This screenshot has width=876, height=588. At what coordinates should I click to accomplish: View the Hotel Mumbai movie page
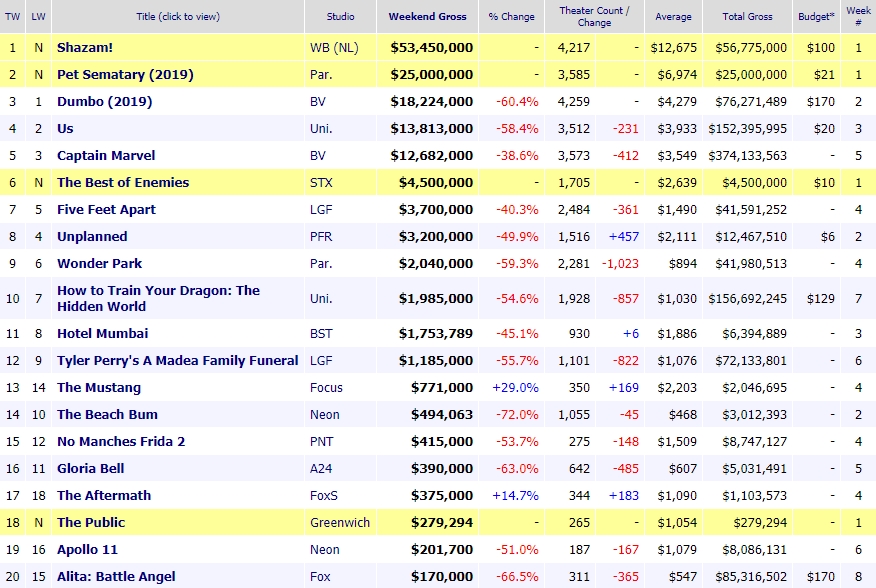coord(103,334)
